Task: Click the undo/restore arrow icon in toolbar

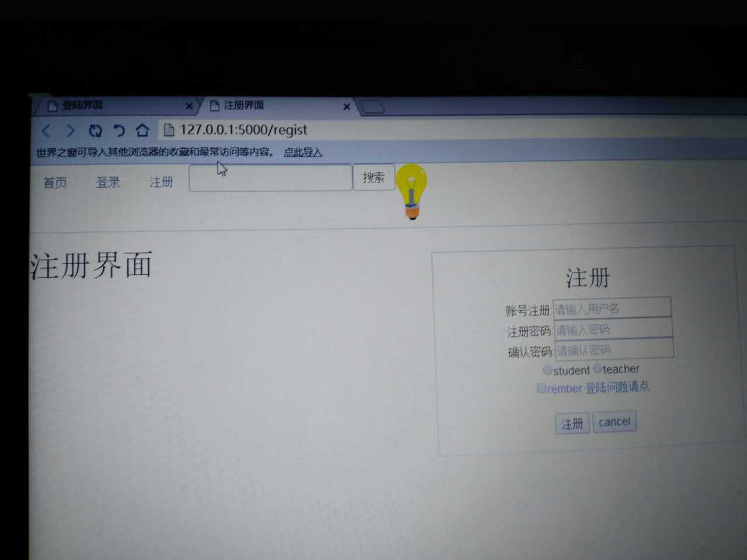Action: [x=119, y=130]
